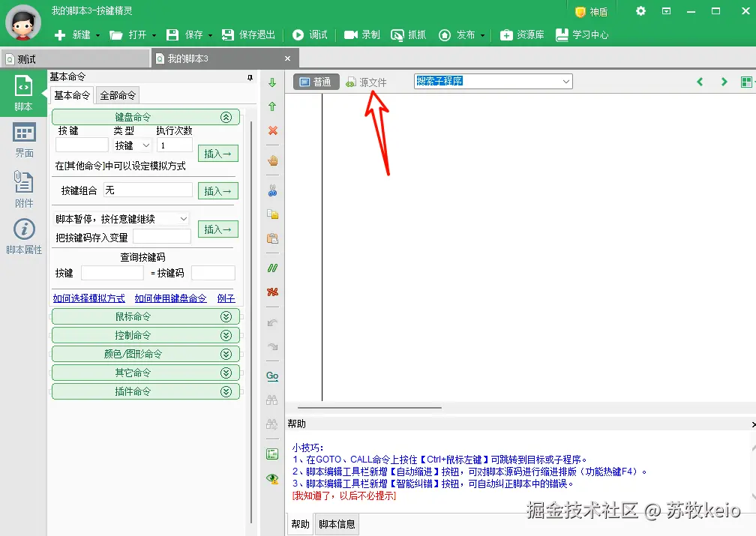The image size is (756, 536).
Task: Open the 发布 dropdown arrow
Action: click(483, 36)
